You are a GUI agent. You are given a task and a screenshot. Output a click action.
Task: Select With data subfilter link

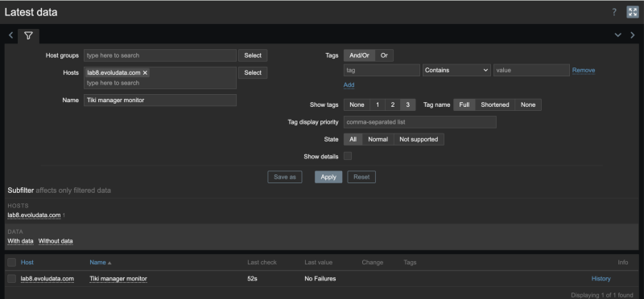21,241
